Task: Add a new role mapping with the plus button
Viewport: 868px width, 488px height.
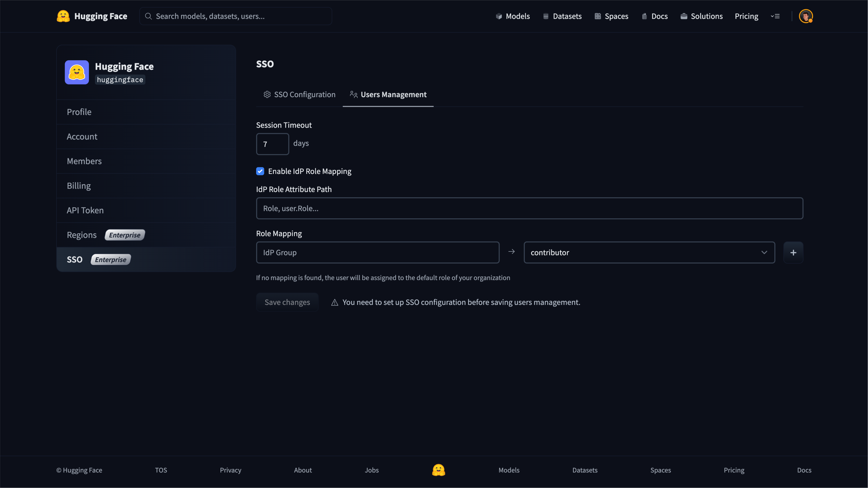Action: pos(793,252)
